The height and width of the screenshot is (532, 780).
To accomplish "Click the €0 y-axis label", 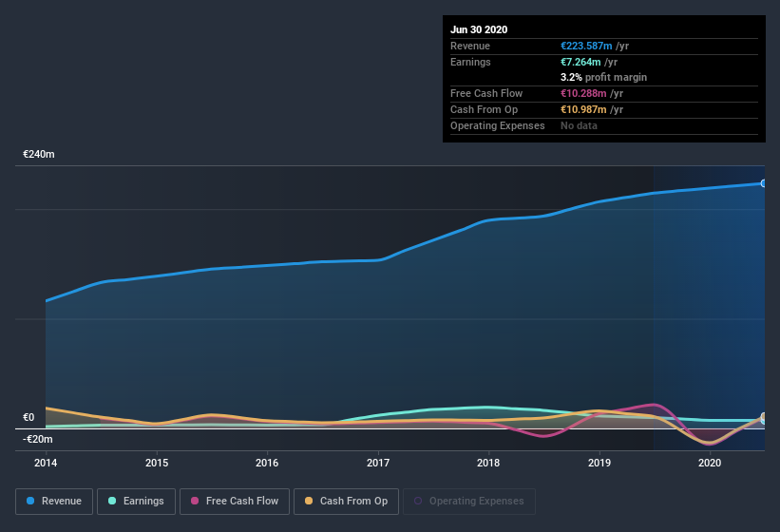I will [x=29, y=417].
